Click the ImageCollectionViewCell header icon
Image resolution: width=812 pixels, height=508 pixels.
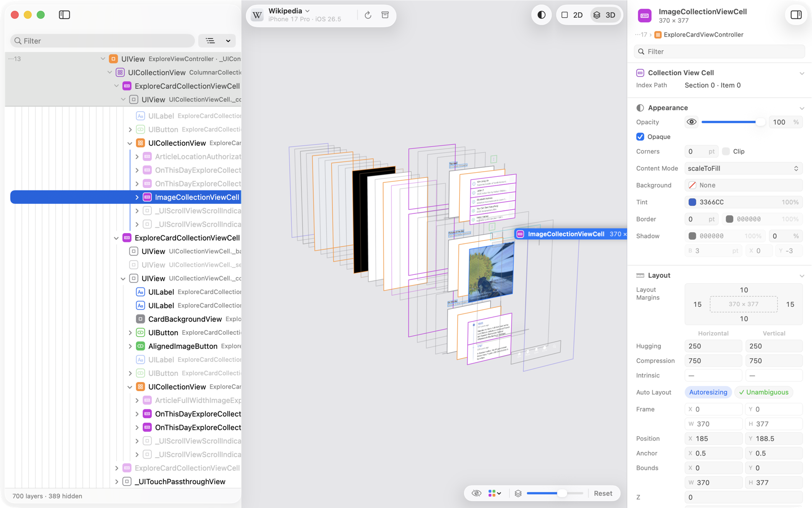(645, 16)
